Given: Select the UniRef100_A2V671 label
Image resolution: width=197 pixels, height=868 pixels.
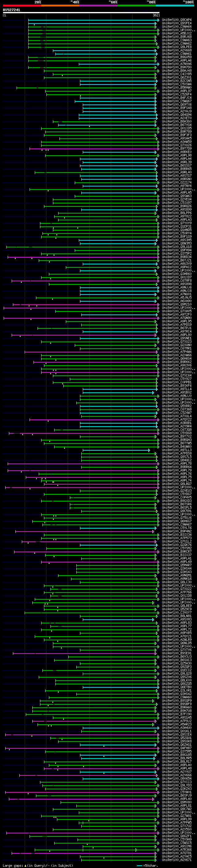Looking at the screenshot, I should (x=177, y=860).
